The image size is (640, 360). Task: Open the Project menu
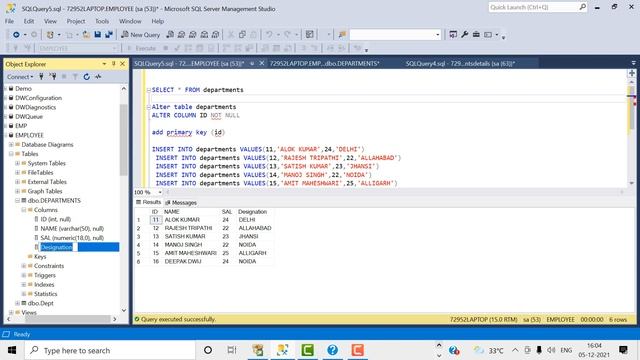[x=76, y=21]
